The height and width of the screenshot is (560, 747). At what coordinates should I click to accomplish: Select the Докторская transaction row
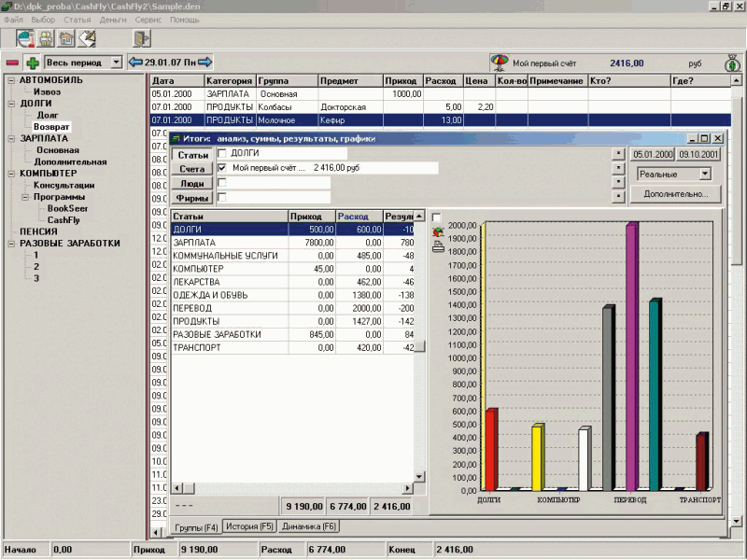pyautogui.click(x=440, y=107)
